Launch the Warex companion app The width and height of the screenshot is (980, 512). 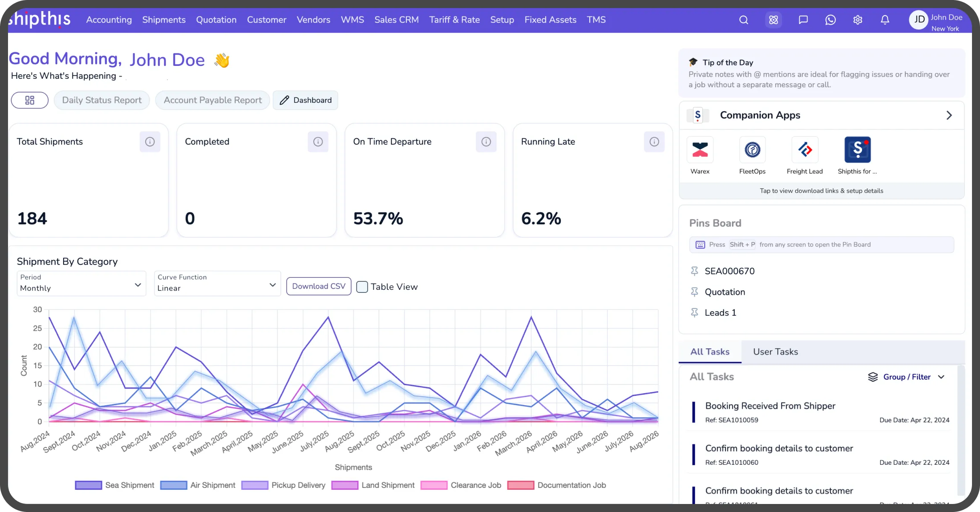coord(700,150)
